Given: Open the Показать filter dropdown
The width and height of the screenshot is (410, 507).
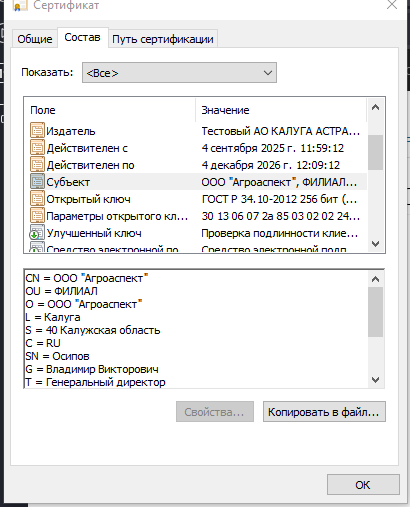Looking at the screenshot, I should [x=179, y=72].
